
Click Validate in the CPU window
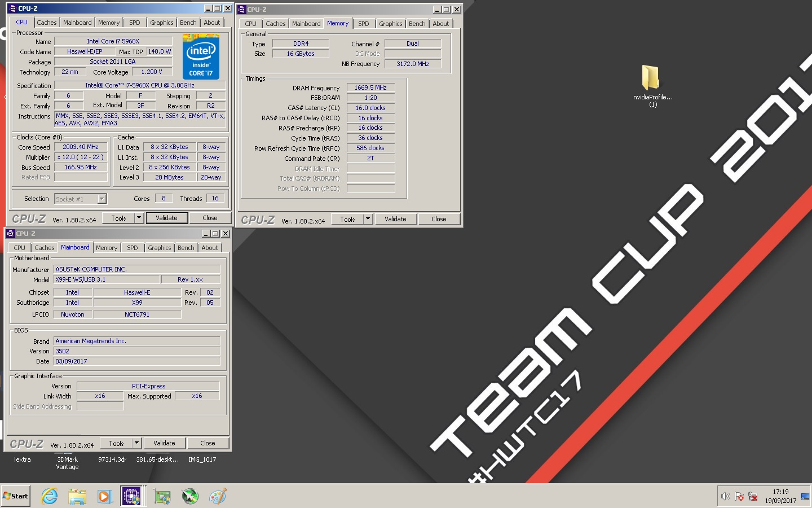(x=166, y=218)
